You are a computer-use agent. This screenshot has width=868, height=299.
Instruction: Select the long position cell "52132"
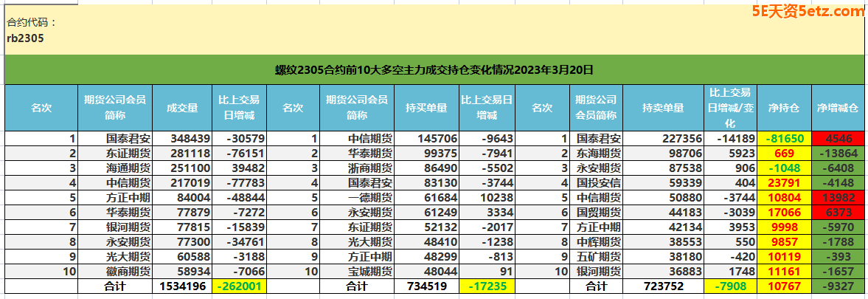coord(426,227)
